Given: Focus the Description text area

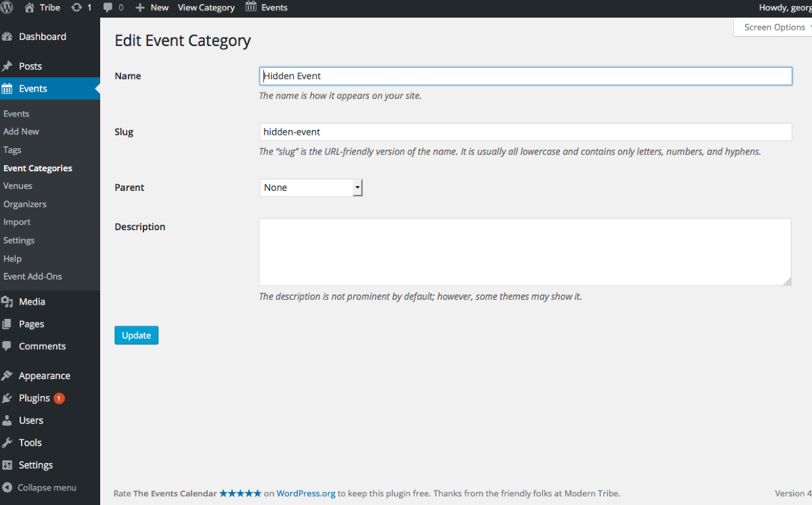Looking at the screenshot, I should pos(525,252).
